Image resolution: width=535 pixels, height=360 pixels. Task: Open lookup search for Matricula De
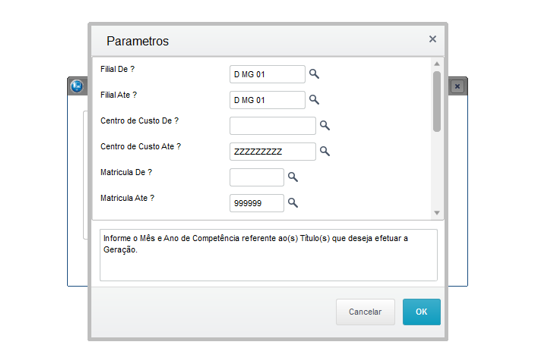[x=293, y=177]
